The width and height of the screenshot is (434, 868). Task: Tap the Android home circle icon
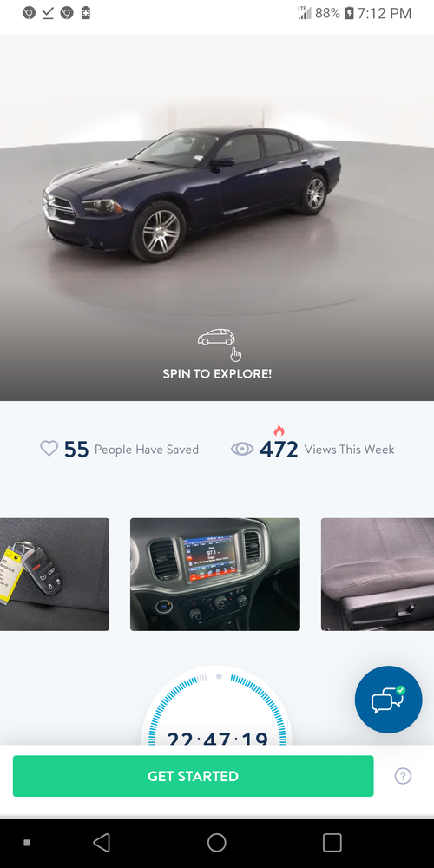(x=216, y=843)
